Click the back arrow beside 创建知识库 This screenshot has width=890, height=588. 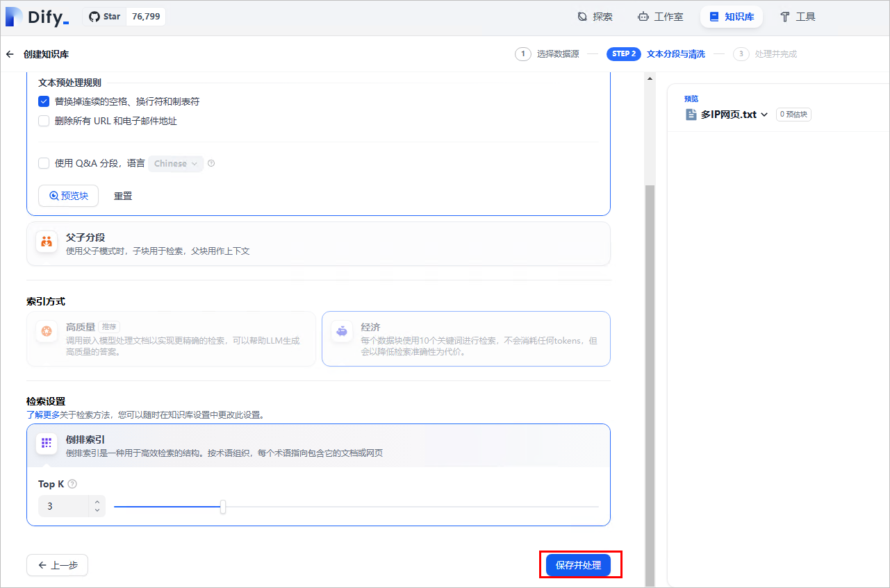click(x=10, y=54)
